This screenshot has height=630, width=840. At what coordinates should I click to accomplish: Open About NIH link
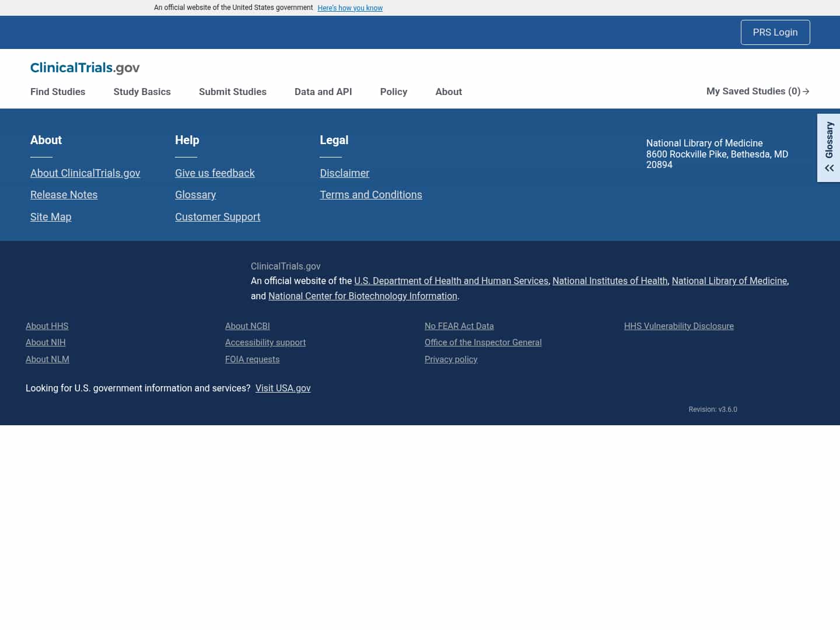pyautogui.click(x=45, y=342)
